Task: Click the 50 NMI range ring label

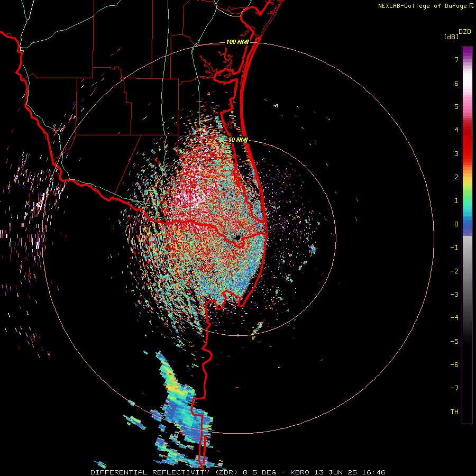Action: pyautogui.click(x=238, y=140)
